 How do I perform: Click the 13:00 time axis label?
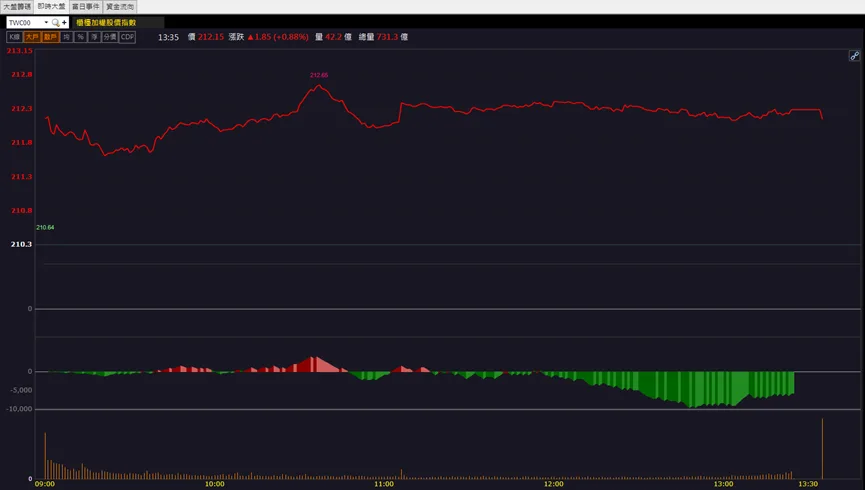pos(724,484)
